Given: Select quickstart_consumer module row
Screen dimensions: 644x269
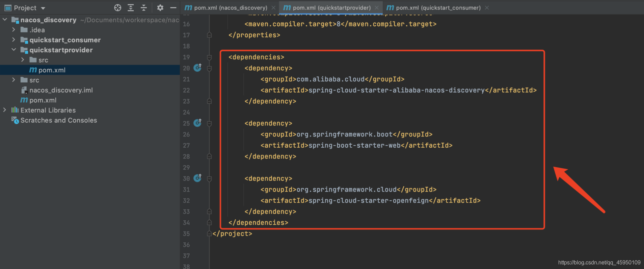Looking at the screenshot, I should click(90, 40).
